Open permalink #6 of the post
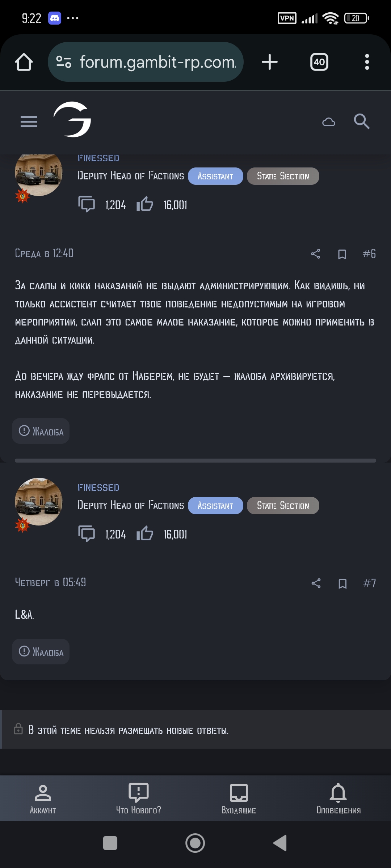The width and height of the screenshot is (391, 868). pyautogui.click(x=369, y=254)
